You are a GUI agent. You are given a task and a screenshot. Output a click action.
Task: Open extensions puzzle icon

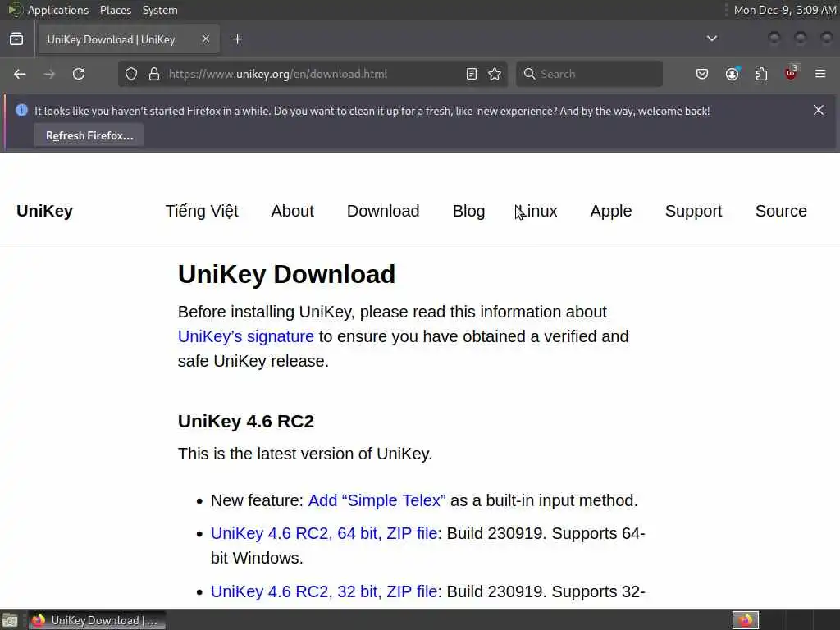click(761, 74)
